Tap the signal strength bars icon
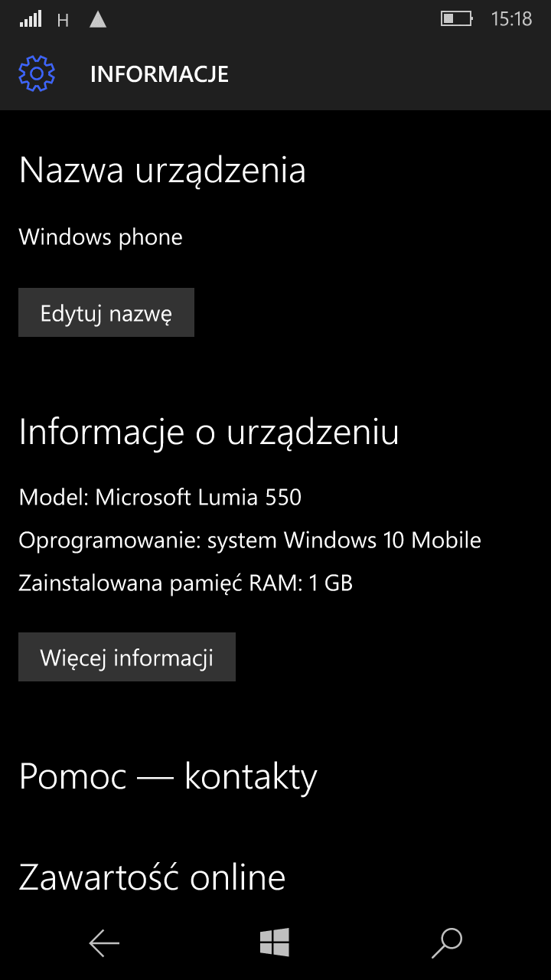The width and height of the screenshot is (551, 980). point(31,19)
